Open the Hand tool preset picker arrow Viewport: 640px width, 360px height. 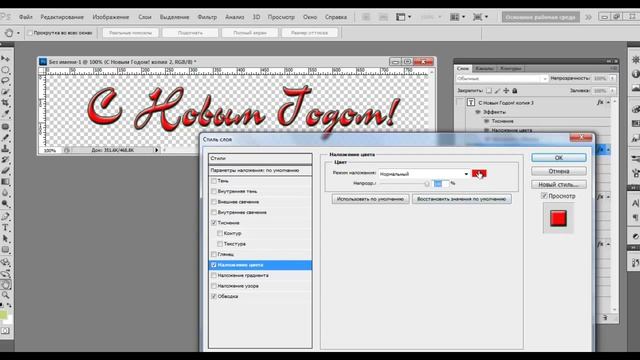pos(18,33)
